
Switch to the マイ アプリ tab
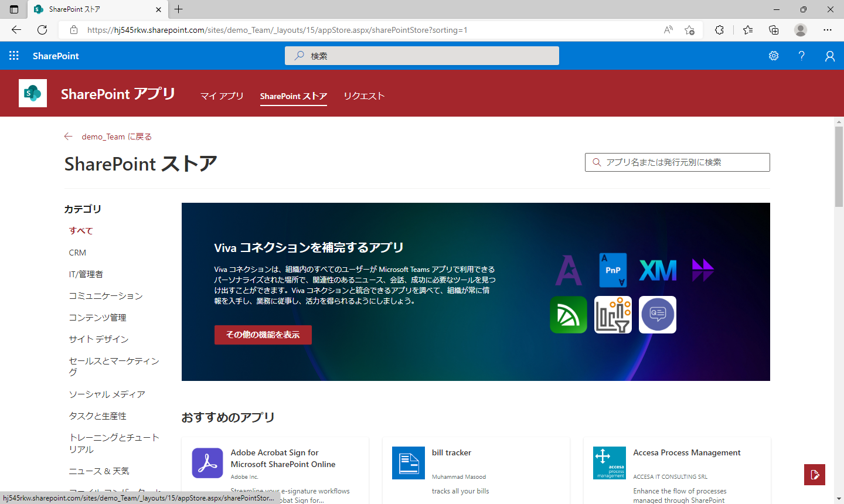222,96
